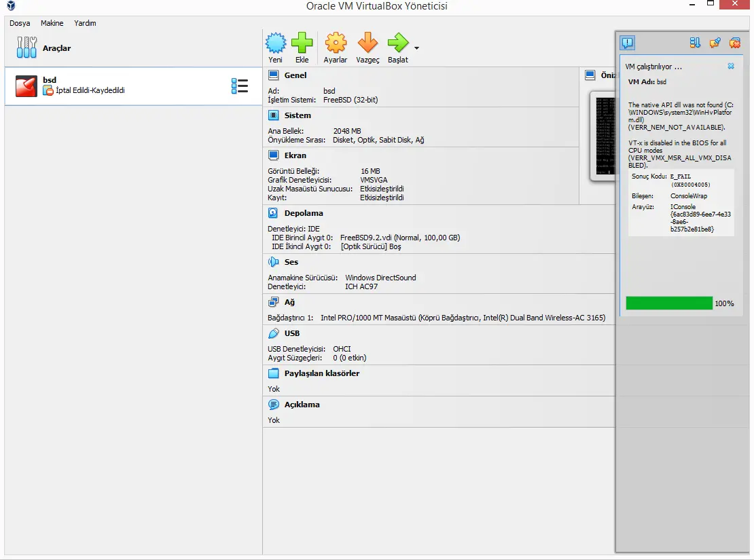Click the Sistem chip icon
This screenshot has height=560, width=754.
[x=274, y=115]
